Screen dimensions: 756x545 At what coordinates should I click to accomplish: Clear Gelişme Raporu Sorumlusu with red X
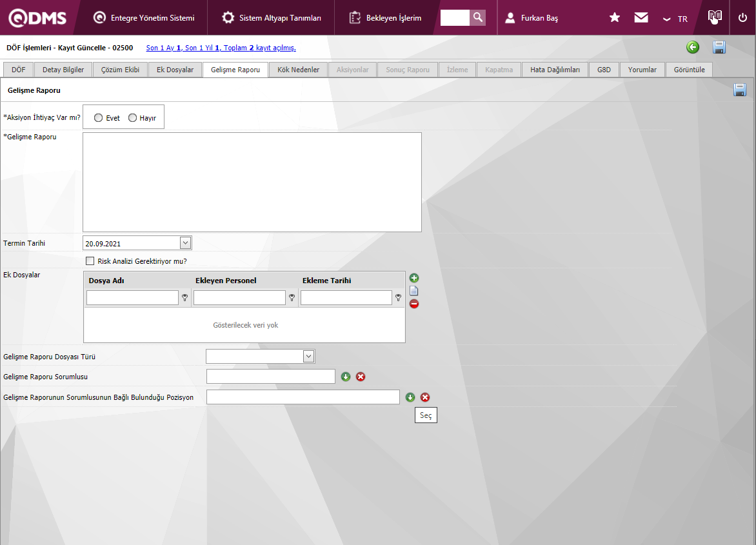[x=361, y=377]
